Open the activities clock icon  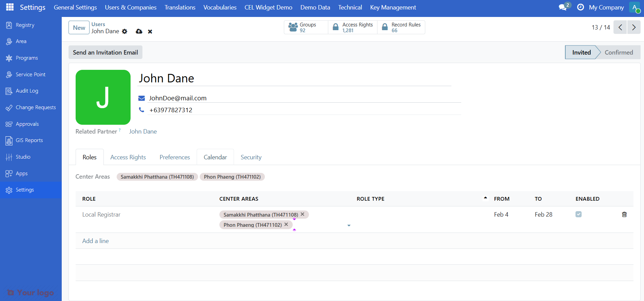581,7
